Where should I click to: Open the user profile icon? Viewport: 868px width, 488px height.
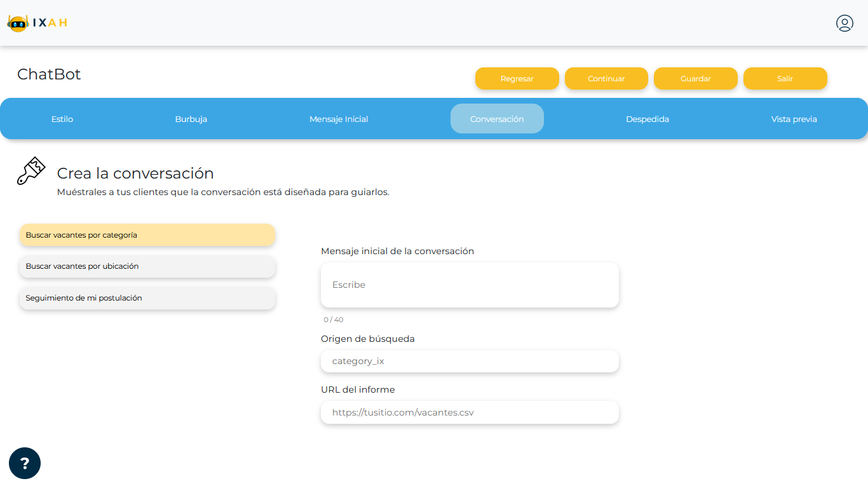point(844,24)
